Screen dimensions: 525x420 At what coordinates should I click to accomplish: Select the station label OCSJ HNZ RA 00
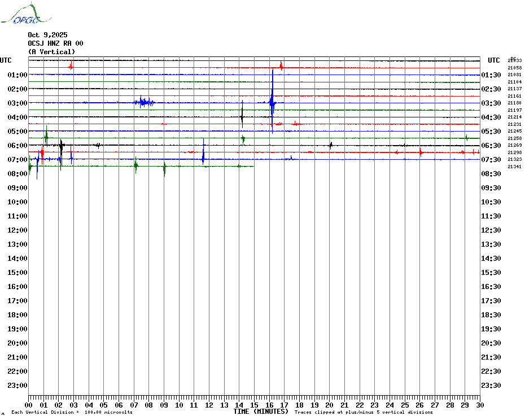click(55, 43)
